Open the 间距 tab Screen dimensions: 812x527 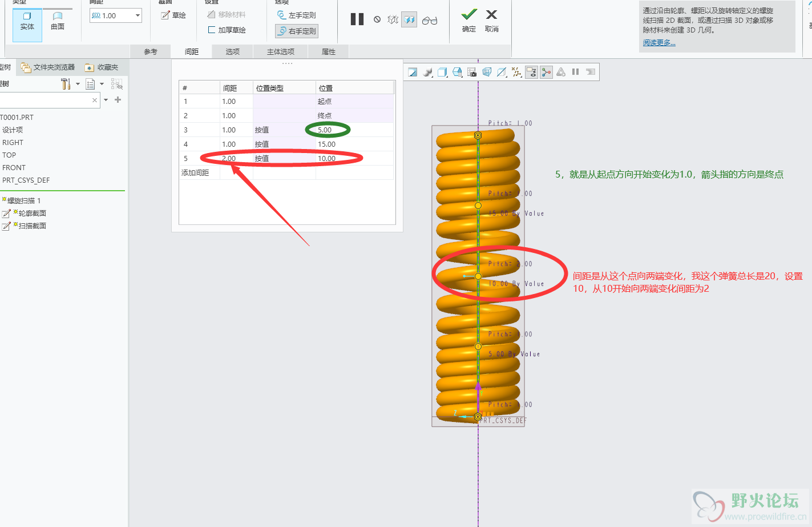click(x=192, y=51)
